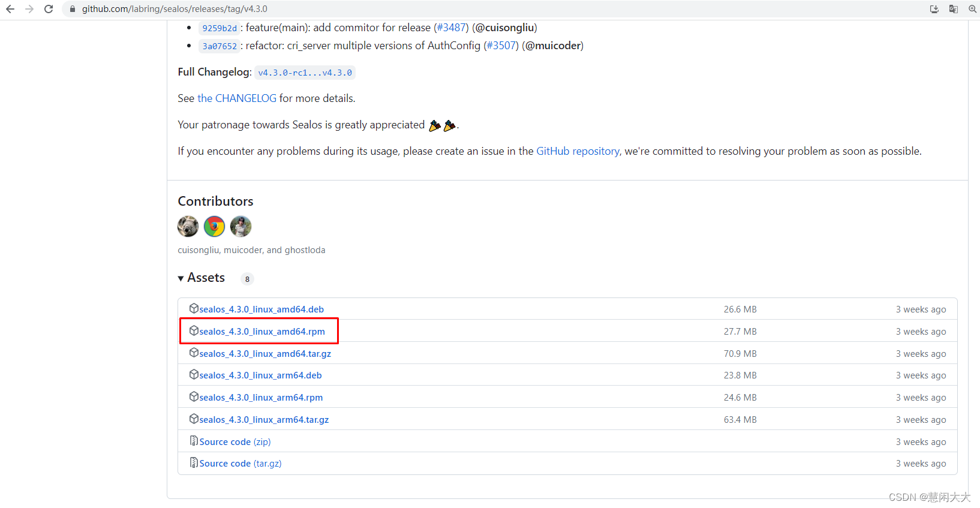Click the third contributor avatar
Viewport: 980px width, 508px height.
pyautogui.click(x=241, y=227)
